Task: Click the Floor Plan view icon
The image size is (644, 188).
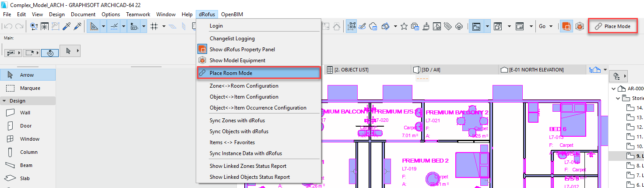Action: click(x=476, y=26)
